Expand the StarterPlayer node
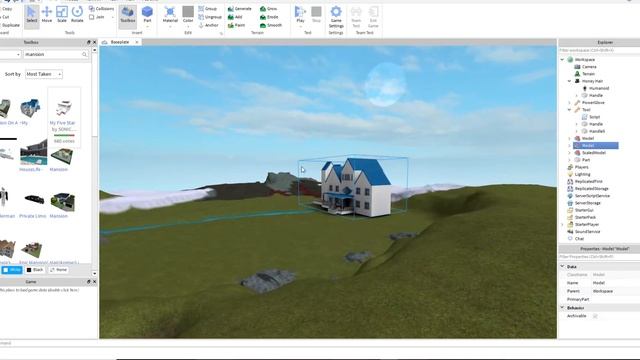 click(x=562, y=224)
